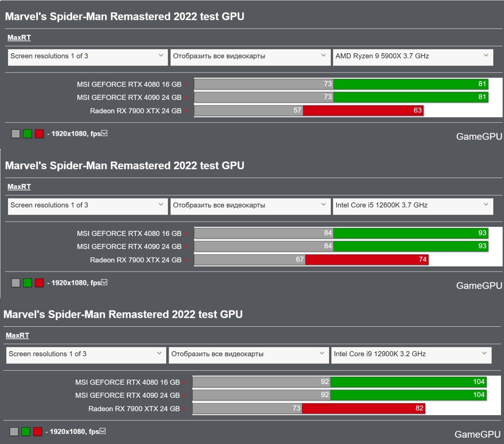
Task: Click green legend swatch in Ryzen 9 5900X chart
Action: tap(27, 134)
